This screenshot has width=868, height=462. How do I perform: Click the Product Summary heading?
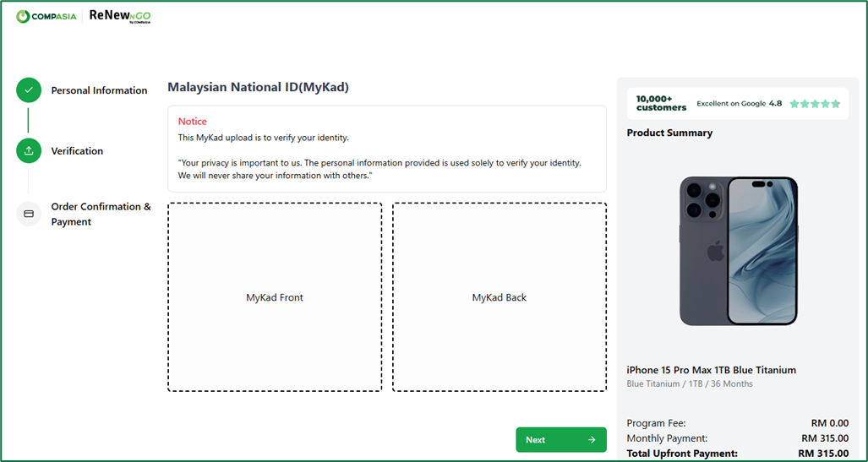tap(670, 133)
